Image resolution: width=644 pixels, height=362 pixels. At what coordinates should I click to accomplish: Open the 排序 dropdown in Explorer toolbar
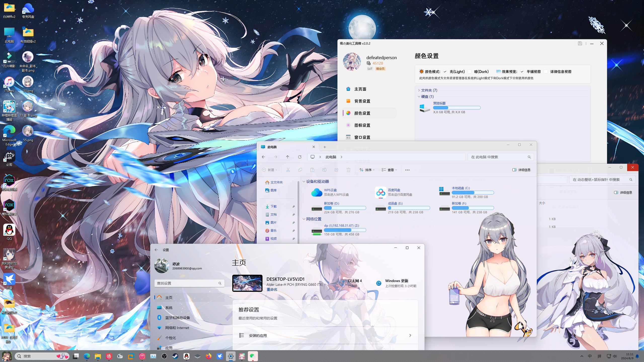pyautogui.click(x=367, y=170)
